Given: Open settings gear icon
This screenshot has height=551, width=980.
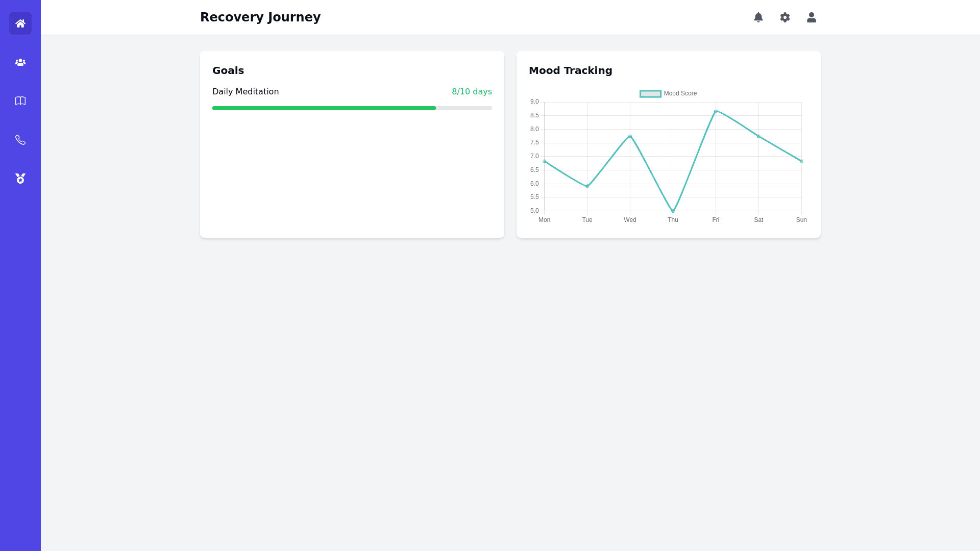Looking at the screenshot, I should click(785, 17).
